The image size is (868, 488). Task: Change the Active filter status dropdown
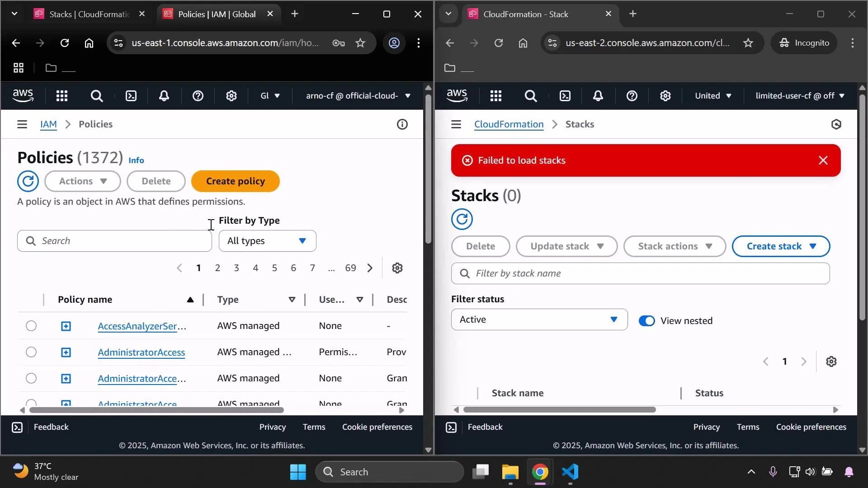(x=539, y=319)
